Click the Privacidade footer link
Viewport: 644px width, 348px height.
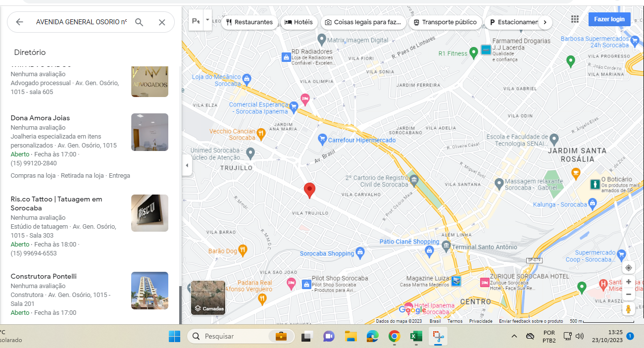(x=481, y=321)
